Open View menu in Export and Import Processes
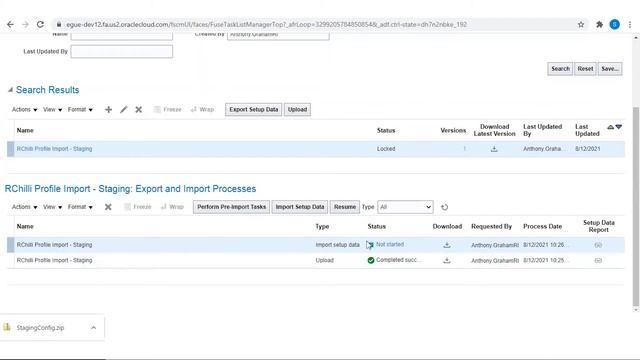Image resolution: width=640 pixels, height=360 pixels. (53, 207)
